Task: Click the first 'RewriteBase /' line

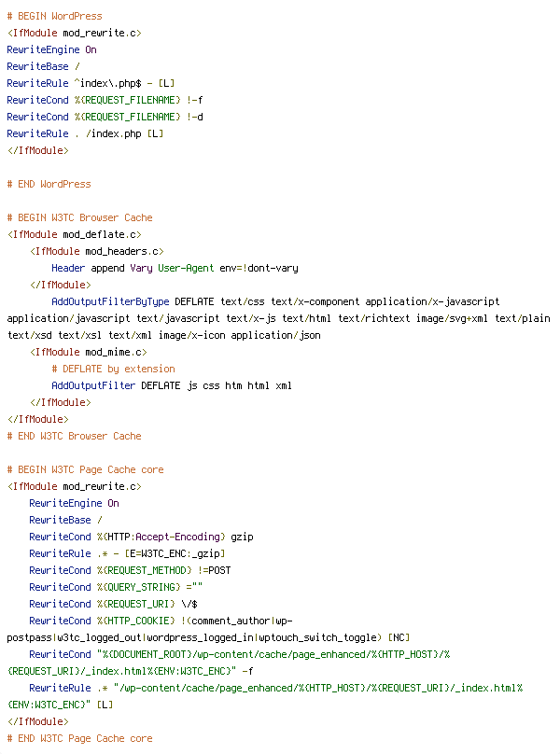Action: pos(43,66)
